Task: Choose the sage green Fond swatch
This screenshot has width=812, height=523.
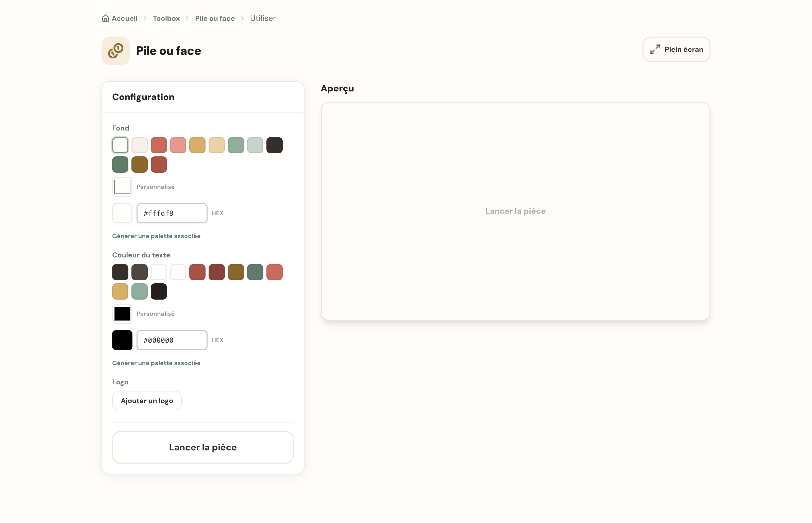Action: click(236, 145)
